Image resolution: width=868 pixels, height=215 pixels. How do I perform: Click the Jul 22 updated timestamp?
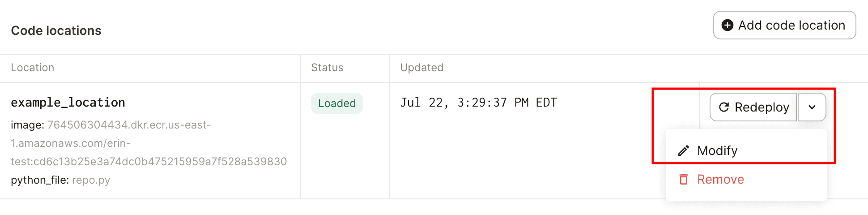coord(478,103)
